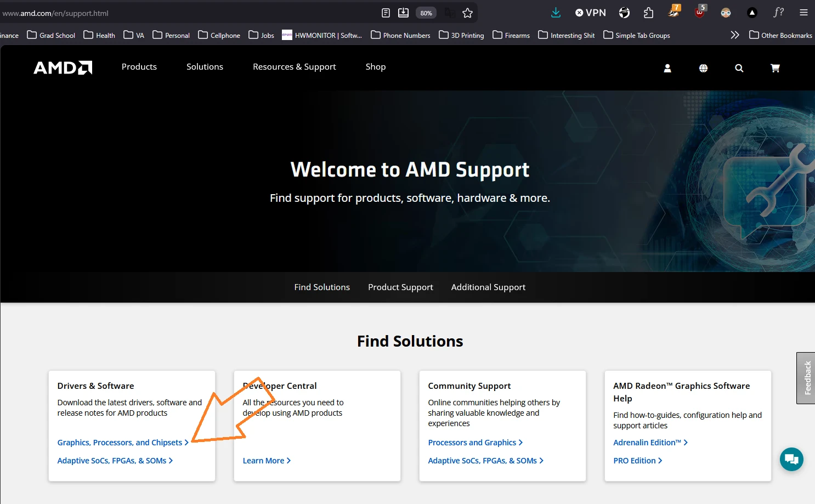The width and height of the screenshot is (815, 504).
Task: Open the Health bookmark folder
Action: 99,35
